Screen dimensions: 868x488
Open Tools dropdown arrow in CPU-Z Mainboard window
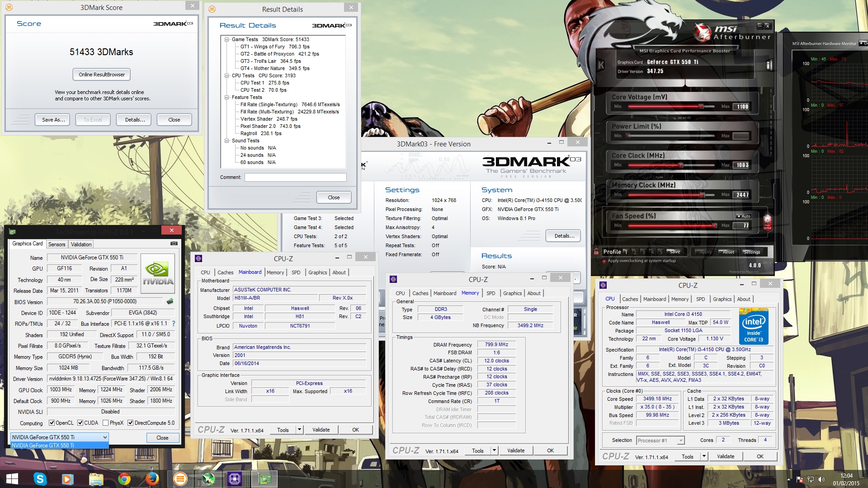[x=299, y=430]
